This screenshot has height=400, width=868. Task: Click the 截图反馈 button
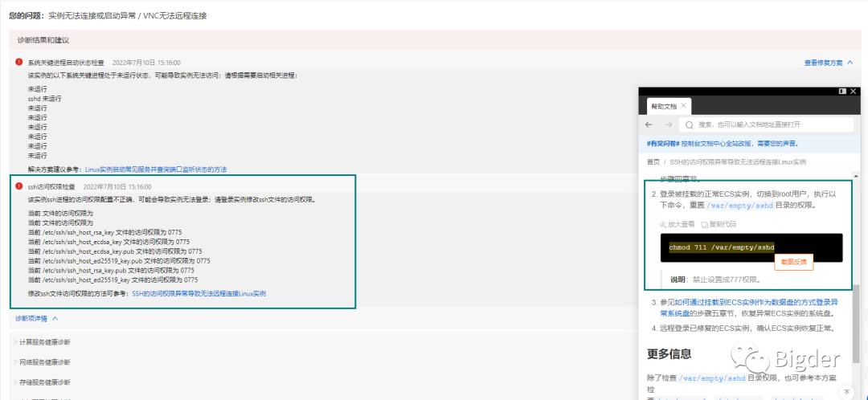tap(793, 262)
